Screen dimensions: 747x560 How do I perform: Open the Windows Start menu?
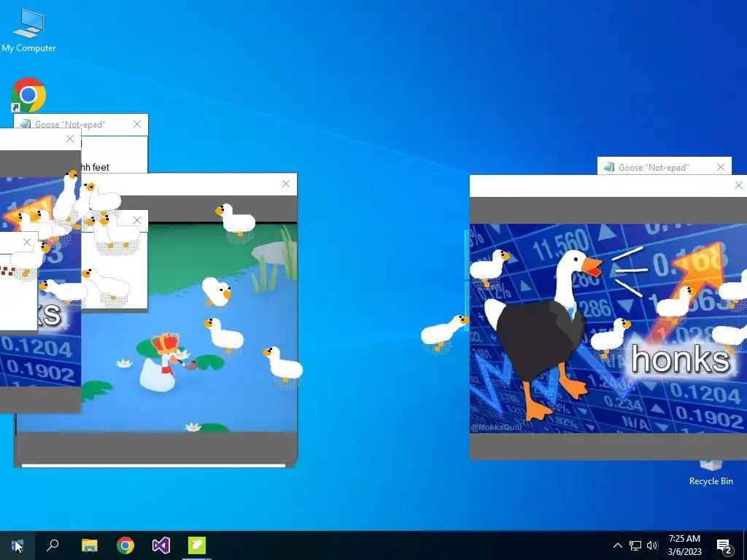18,545
